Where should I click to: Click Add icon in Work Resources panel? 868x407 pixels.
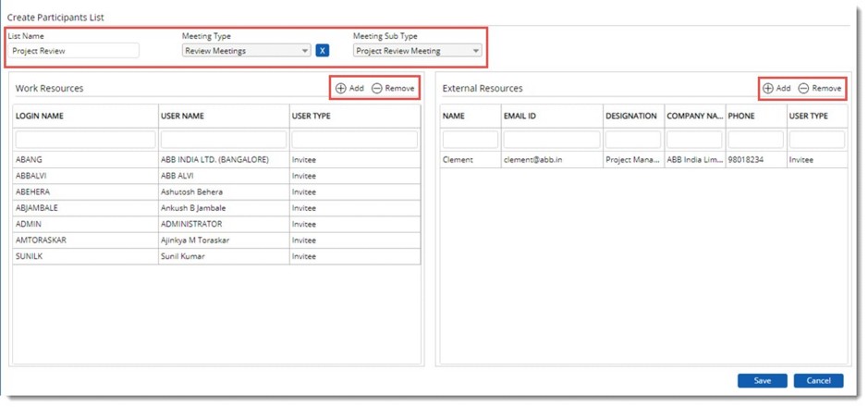[341, 89]
